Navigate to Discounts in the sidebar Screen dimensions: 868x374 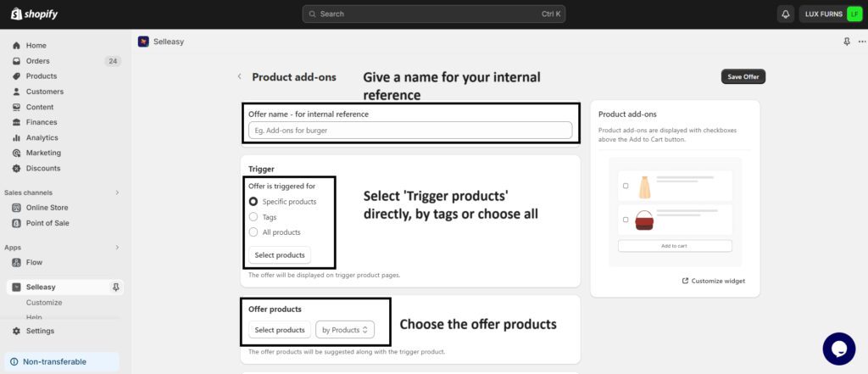point(43,168)
